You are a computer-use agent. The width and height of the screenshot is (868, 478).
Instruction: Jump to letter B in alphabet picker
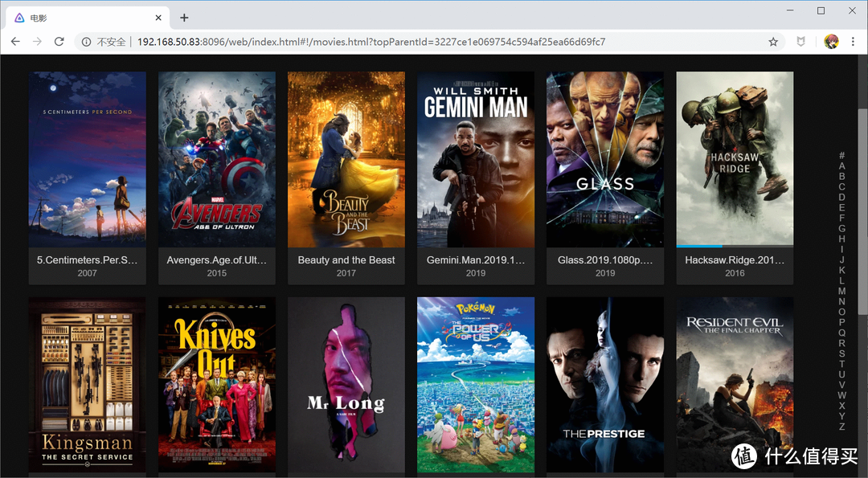tap(842, 177)
